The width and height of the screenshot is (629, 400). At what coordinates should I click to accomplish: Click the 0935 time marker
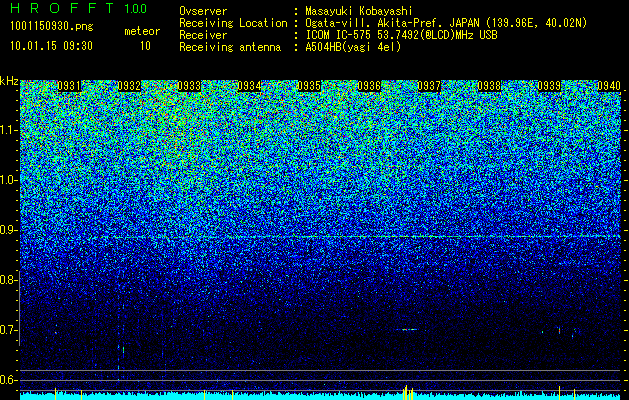309,86
